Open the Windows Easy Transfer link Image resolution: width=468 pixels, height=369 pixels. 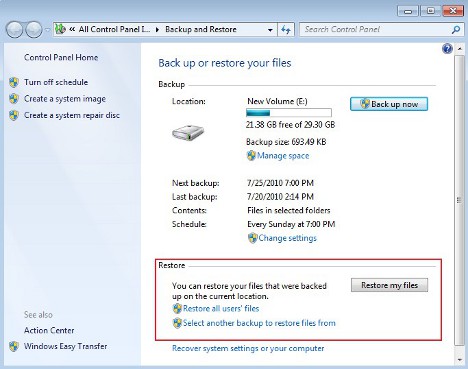[65, 346]
